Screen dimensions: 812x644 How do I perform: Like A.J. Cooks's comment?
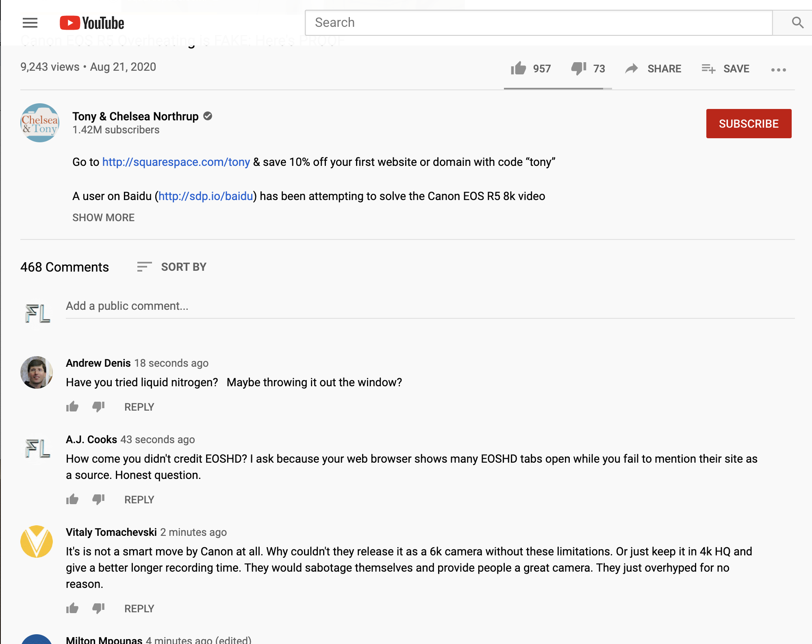(72, 499)
